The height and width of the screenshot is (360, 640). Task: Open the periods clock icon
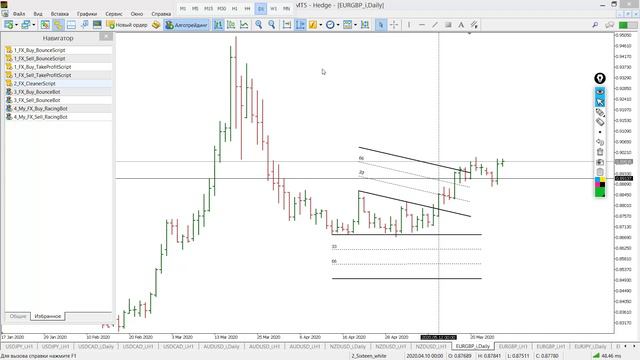330,25
